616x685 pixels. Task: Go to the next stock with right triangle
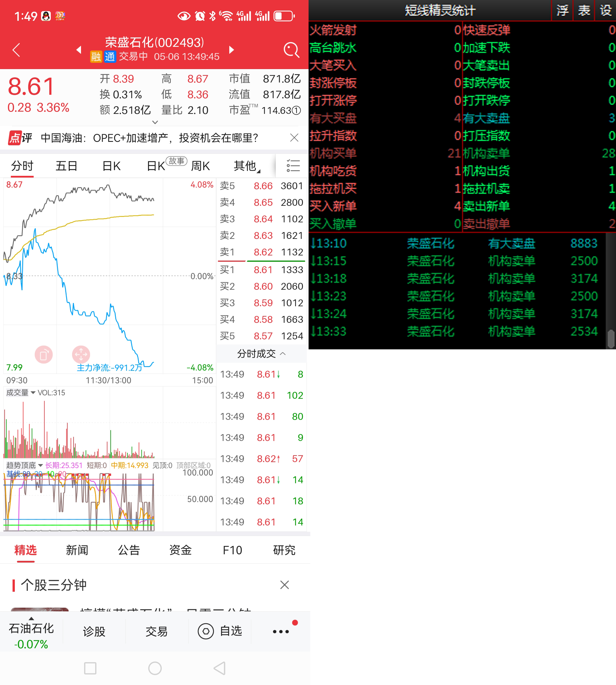(x=232, y=50)
